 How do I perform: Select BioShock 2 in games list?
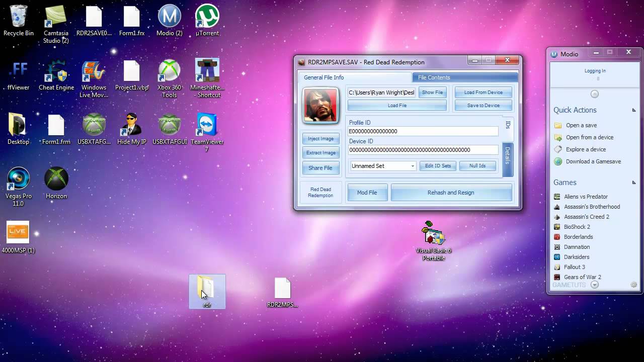pos(572,227)
